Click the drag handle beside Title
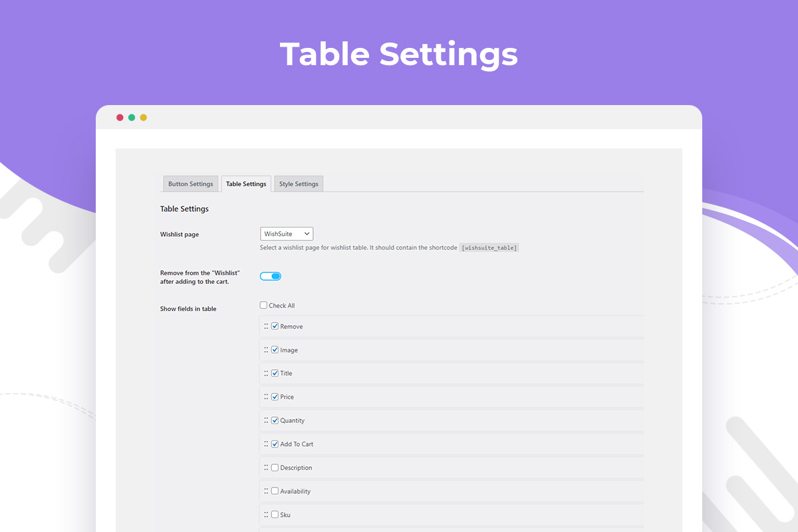 [266, 373]
